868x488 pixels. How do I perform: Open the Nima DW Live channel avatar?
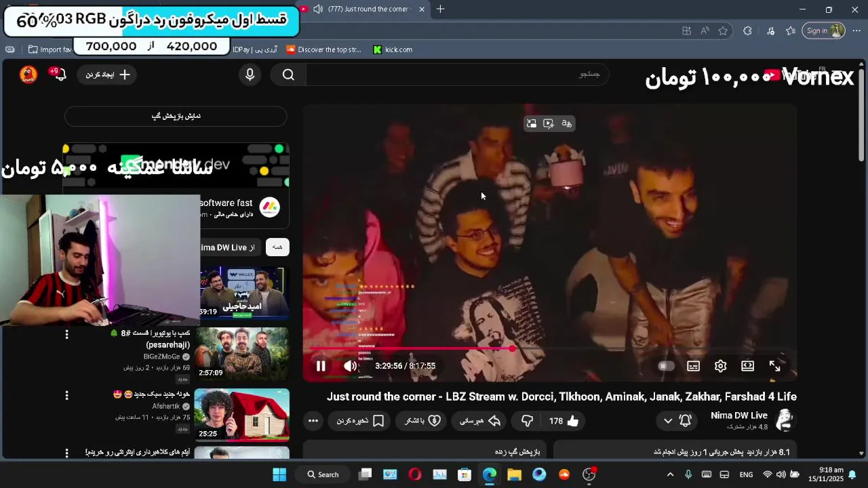(784, 420)
